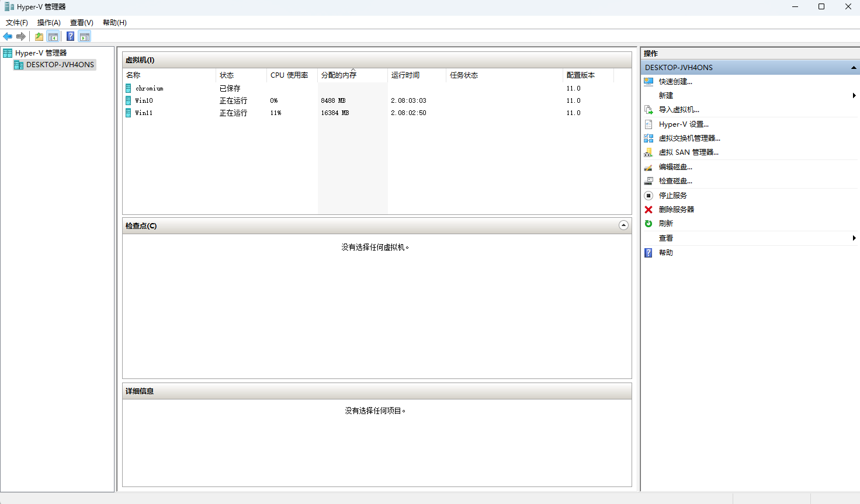Select DESKTOP-JVH4ONS in the left tree
This screenshot has height=504, width=860.
(60, 65)
